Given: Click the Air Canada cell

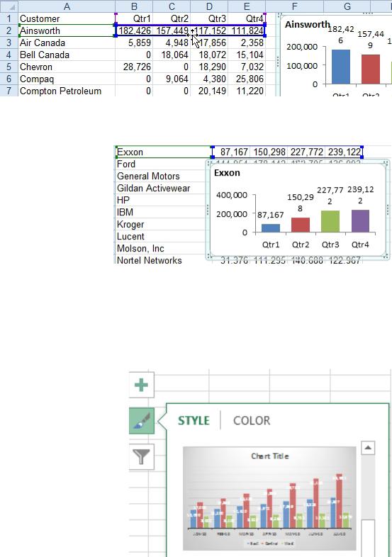Looking at the screenshot, I should (67, 43).
